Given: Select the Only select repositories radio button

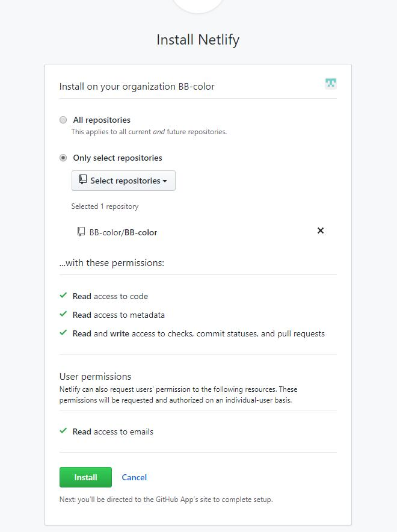Looking at the screenshot, I should click(x=63, y=158).
